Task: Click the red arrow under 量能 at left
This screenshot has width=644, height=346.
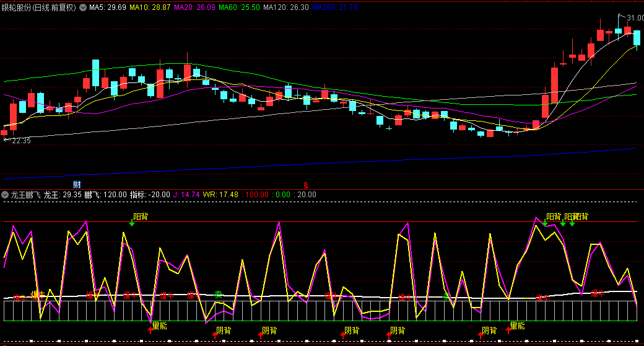Action: (150, 330)
